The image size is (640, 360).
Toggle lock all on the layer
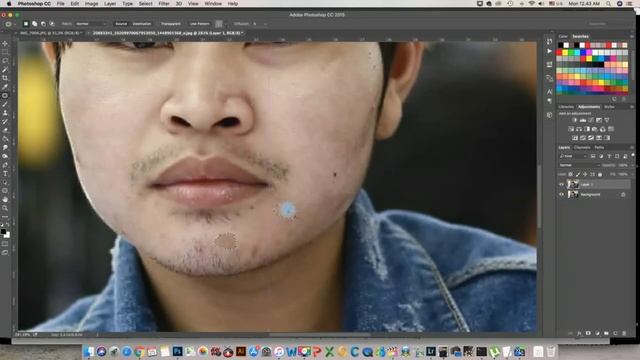tap(600, 174)
